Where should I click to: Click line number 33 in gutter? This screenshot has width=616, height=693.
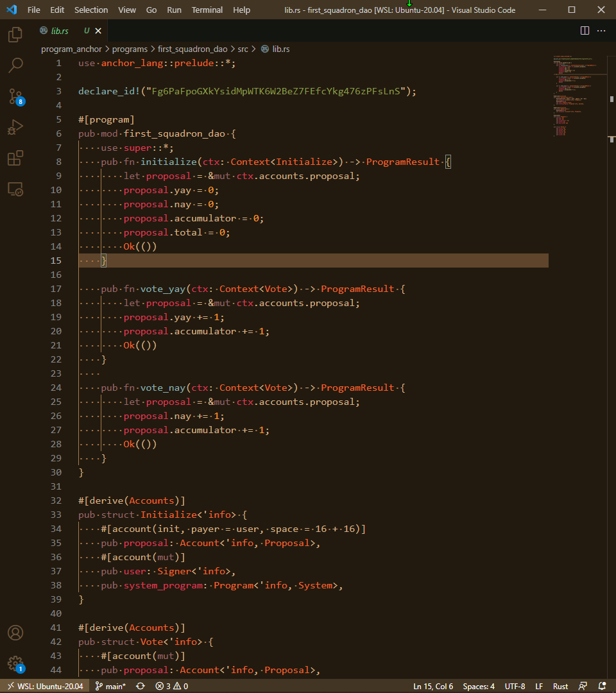[56, 515]
